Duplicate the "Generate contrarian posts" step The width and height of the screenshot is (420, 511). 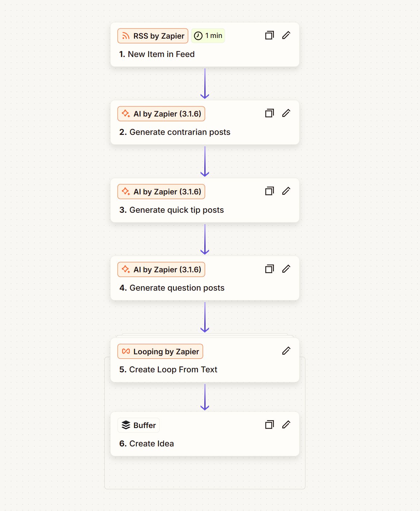269,113
